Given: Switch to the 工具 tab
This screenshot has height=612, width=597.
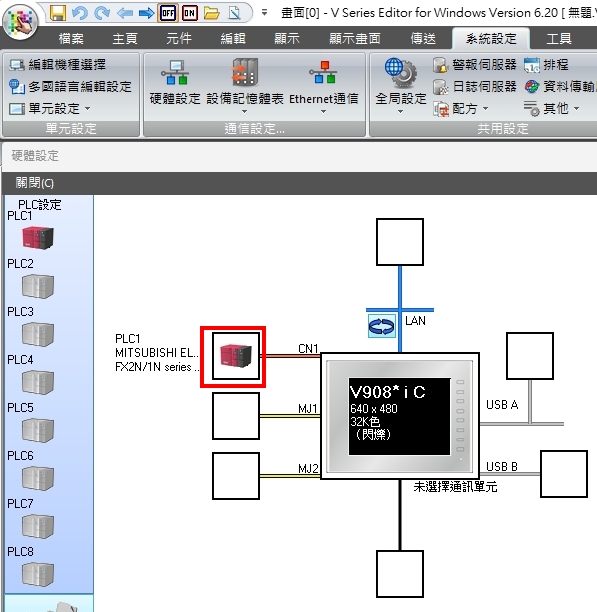Looking at the screenshot, I should click(559, 38).
